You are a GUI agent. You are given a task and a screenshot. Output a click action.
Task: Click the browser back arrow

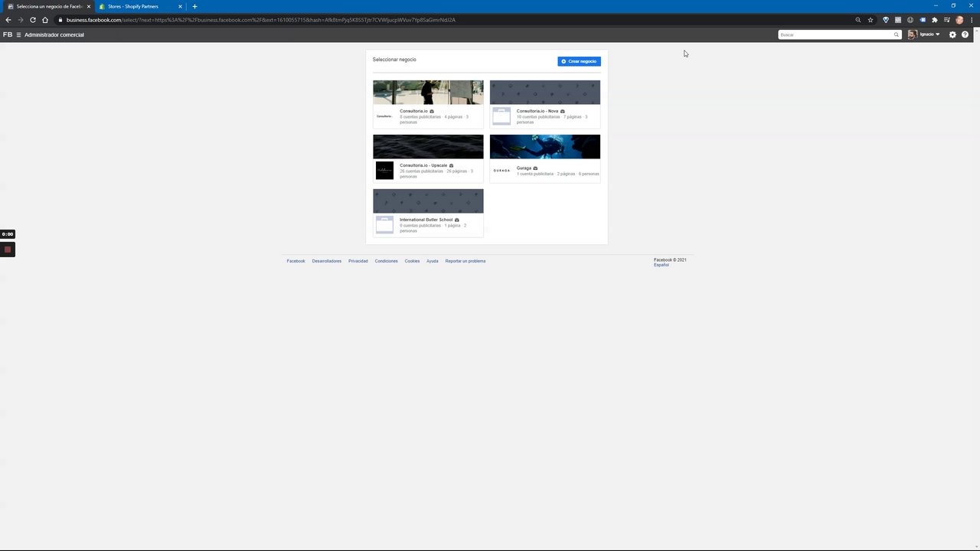pyautogui.click(x=8, y=20)
